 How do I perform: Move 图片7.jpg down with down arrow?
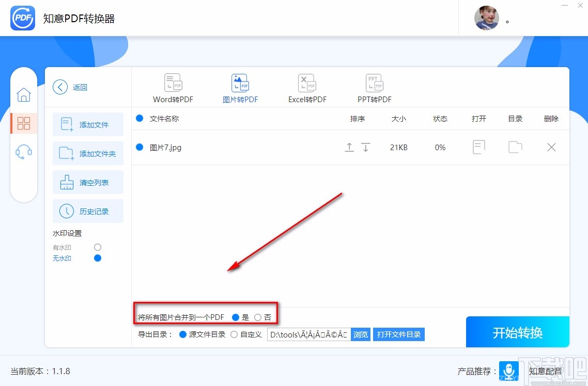pos(366,147)
